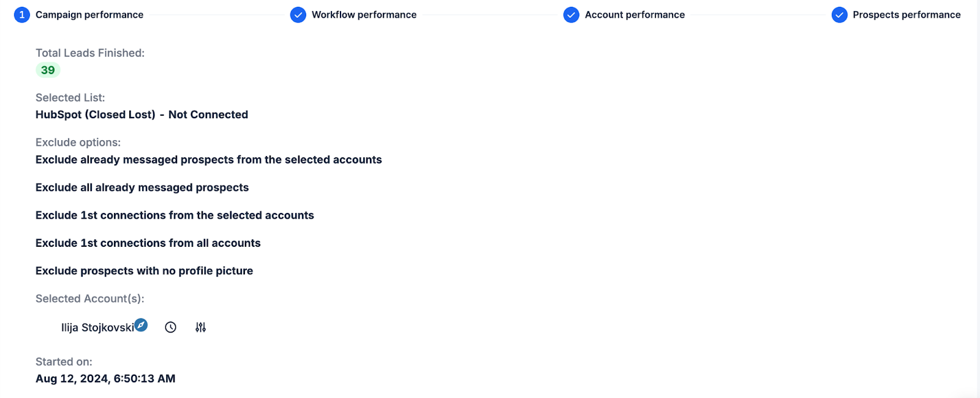The width and height of the screenshot is (980, 398).
Task: Open the sliders settings icon for the account
Action: click(x=201, y=328)
